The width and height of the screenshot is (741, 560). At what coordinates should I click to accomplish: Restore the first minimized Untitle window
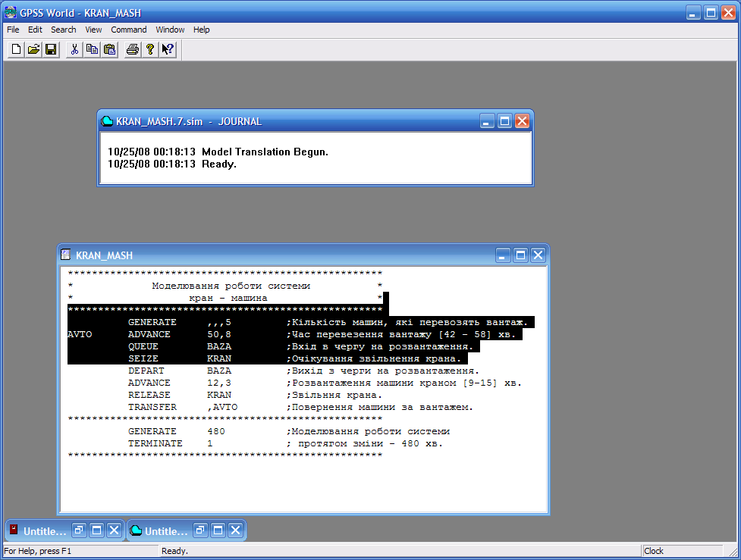[x=79, y=530]
